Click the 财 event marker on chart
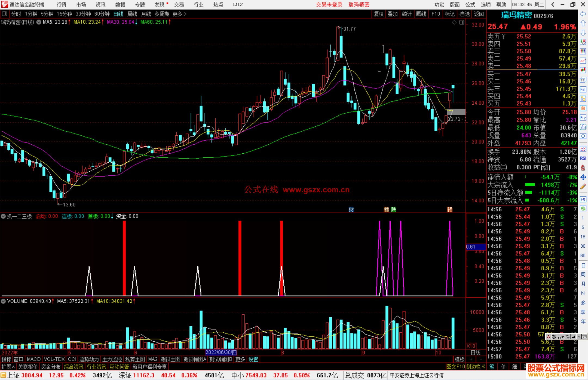 (351, 209)
